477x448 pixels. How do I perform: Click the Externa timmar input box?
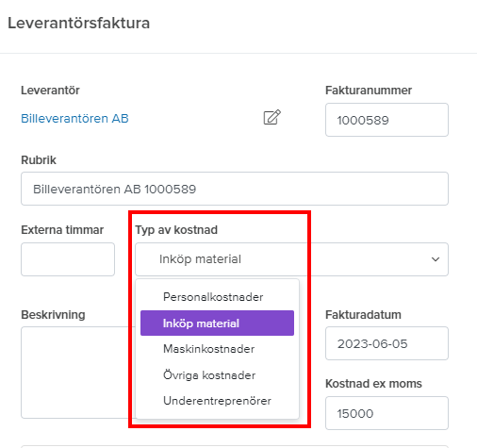[x=68, y=259]
